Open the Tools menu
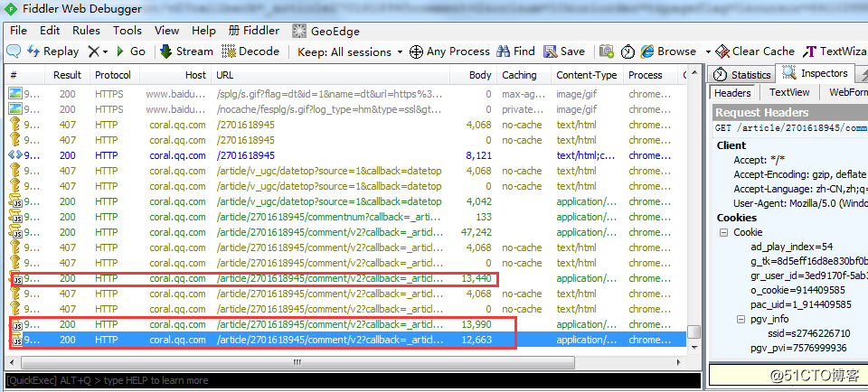Image resolution: width=868 pixels, height=392 pixels. pos(127,31)
